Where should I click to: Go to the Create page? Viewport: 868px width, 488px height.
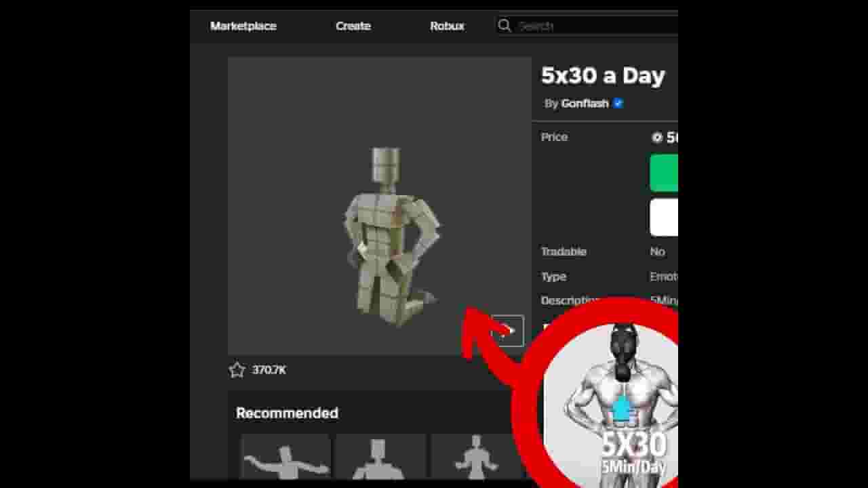[x=353, y=26]
